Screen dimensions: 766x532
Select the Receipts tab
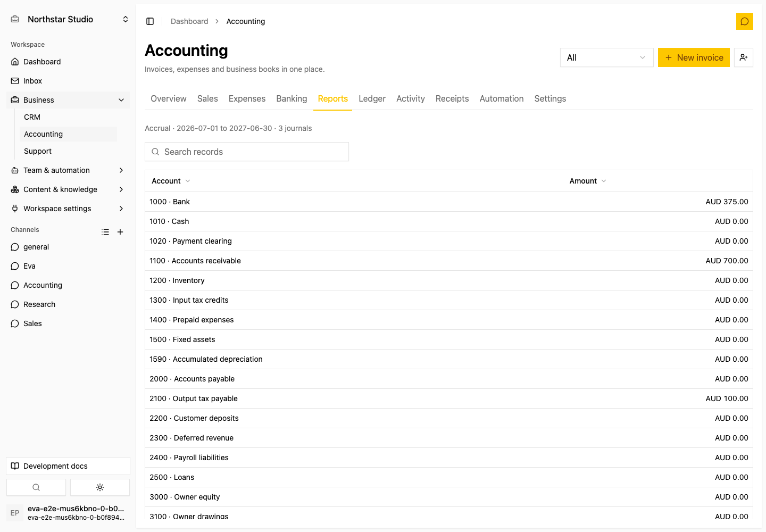click(x=452, y=98)
